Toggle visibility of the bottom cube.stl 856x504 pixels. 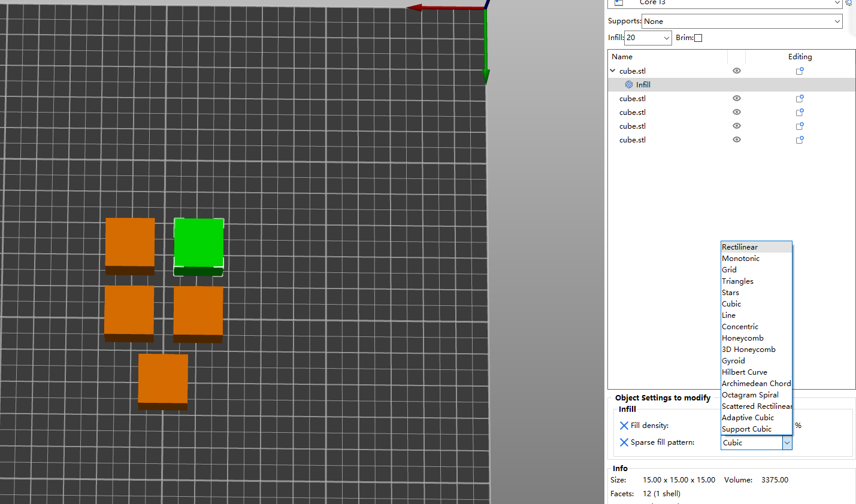point(737,140)
